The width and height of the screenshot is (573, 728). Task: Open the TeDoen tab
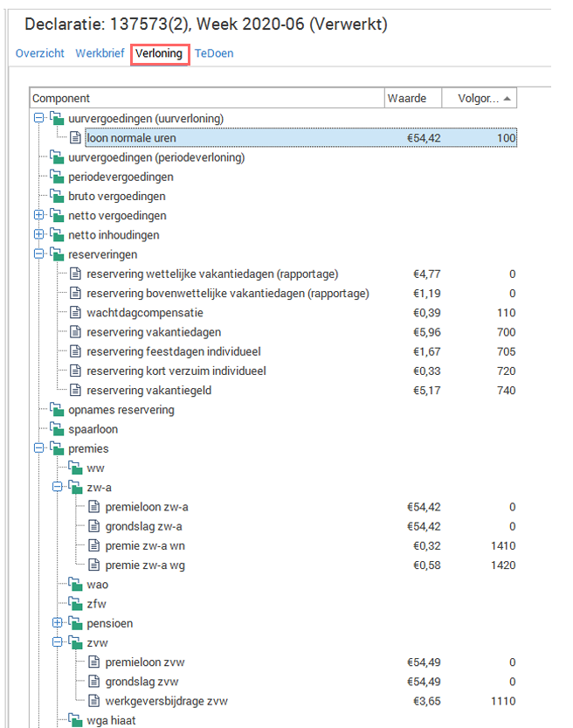[x=214, y=53]
